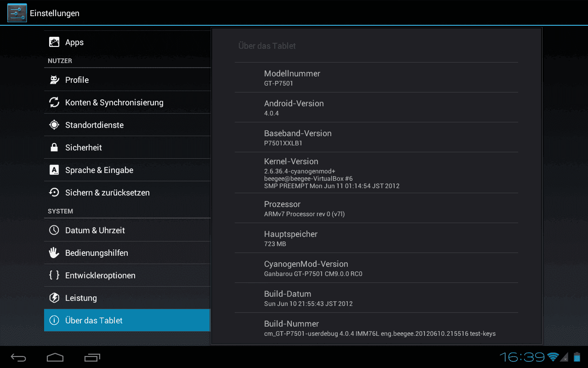Screen dimensions: 588x368
Task: Open Entwickleroptionen settings
Action: pos(127,276)
